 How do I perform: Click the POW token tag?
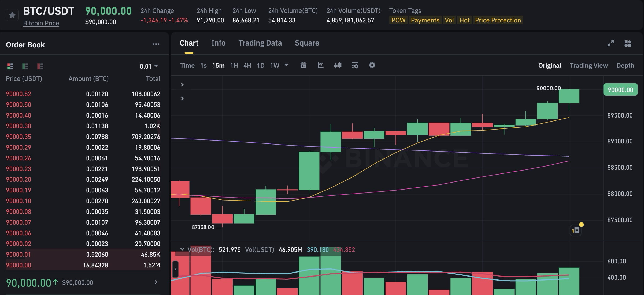tap(398, 20)
